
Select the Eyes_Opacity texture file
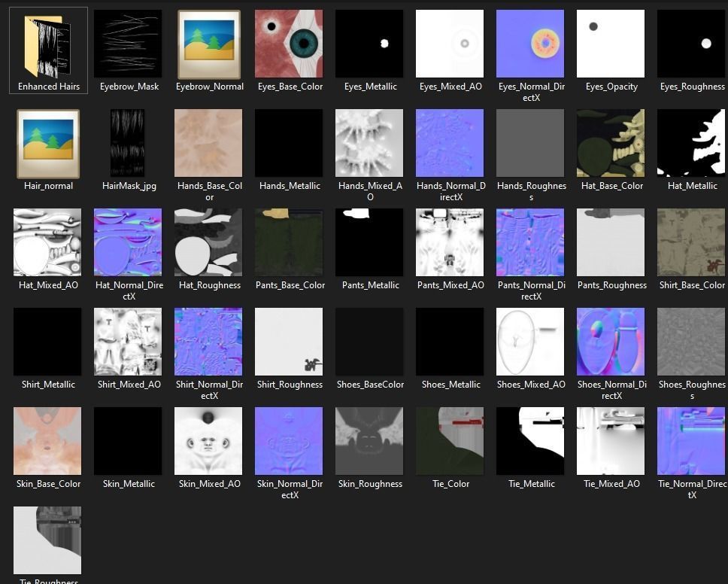pyautogui.click(x=611, y=44)
